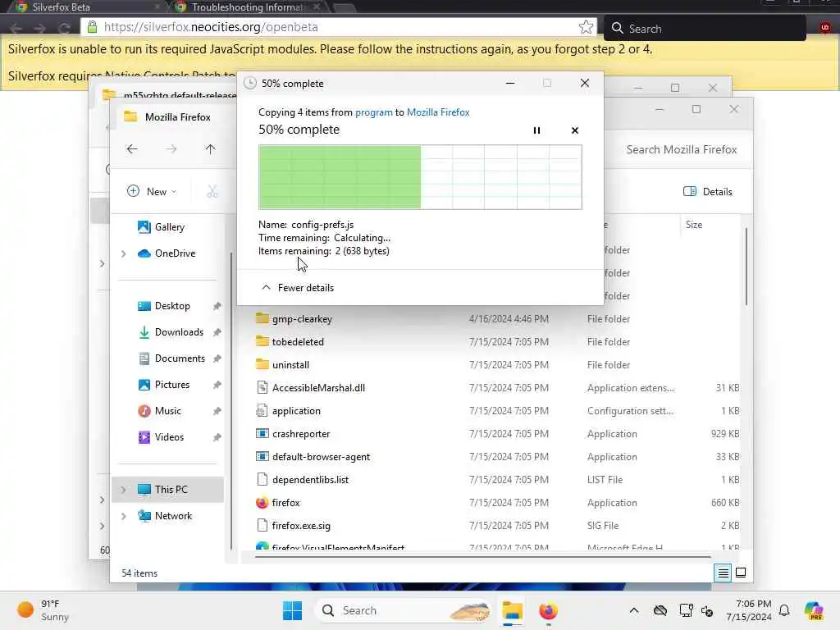The height and width of the screenshot is (630, 840).
Task: Click the horizontal scrollbar in the file list
Action: coord(482,557)
